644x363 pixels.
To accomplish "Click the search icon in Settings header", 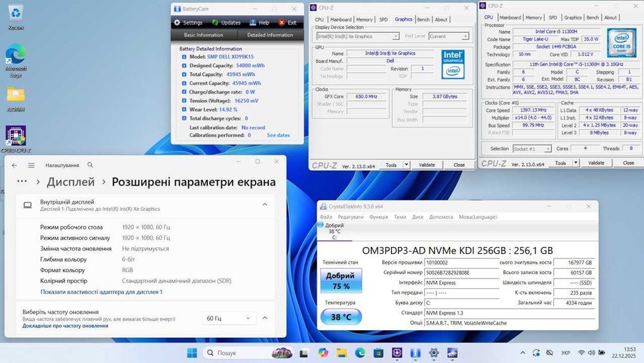I will click(90, 165).
